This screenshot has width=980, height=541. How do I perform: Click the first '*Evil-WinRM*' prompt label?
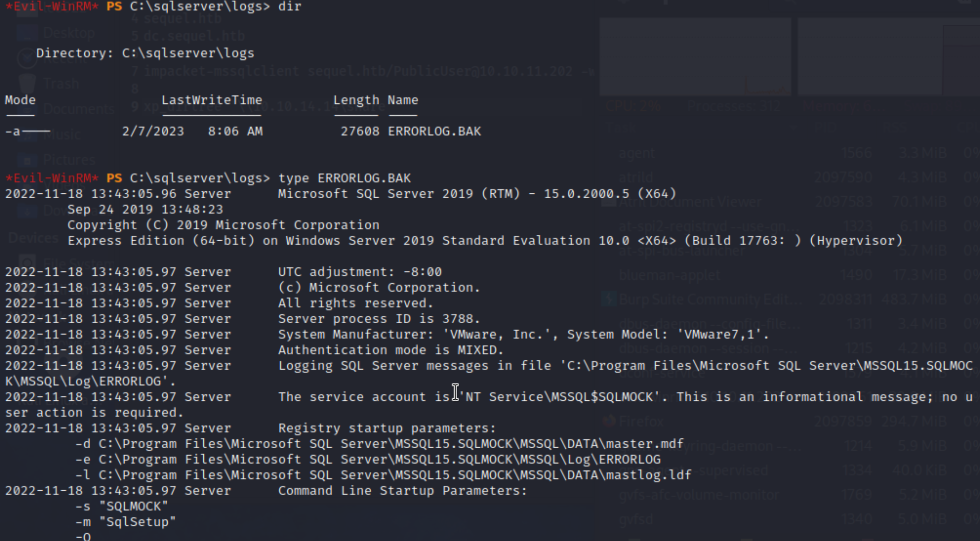tap(51, 7)
